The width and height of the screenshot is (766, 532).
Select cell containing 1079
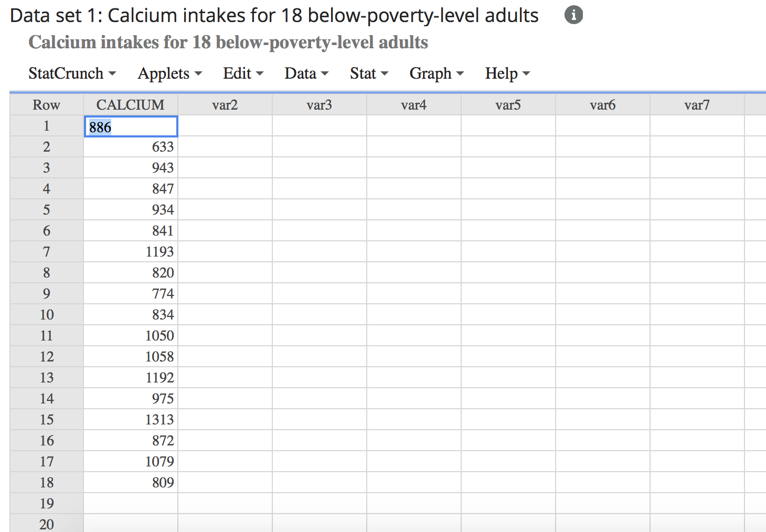131,462
